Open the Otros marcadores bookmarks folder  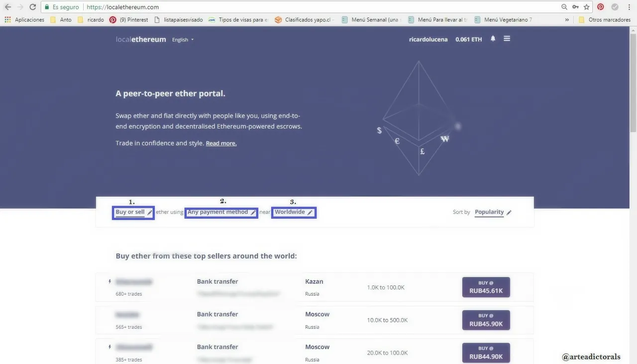click(x=604, y=20)
